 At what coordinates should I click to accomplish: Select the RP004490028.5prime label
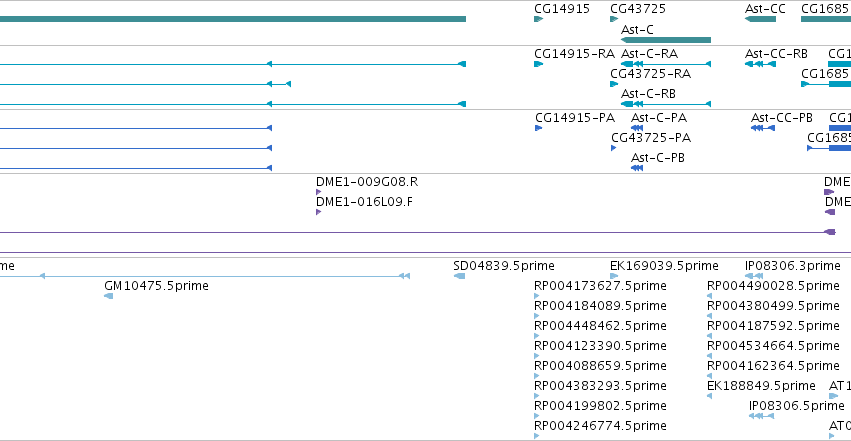click(x=773, y=286)
